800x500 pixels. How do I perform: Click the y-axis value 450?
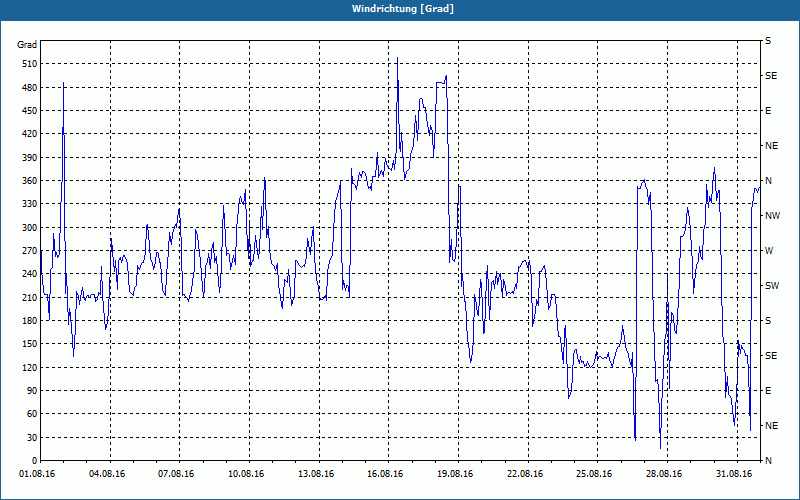[x=30, y=111]
